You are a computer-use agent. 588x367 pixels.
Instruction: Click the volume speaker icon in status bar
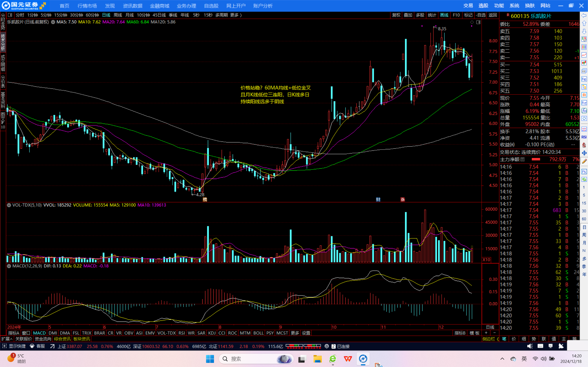coord(530,346)
